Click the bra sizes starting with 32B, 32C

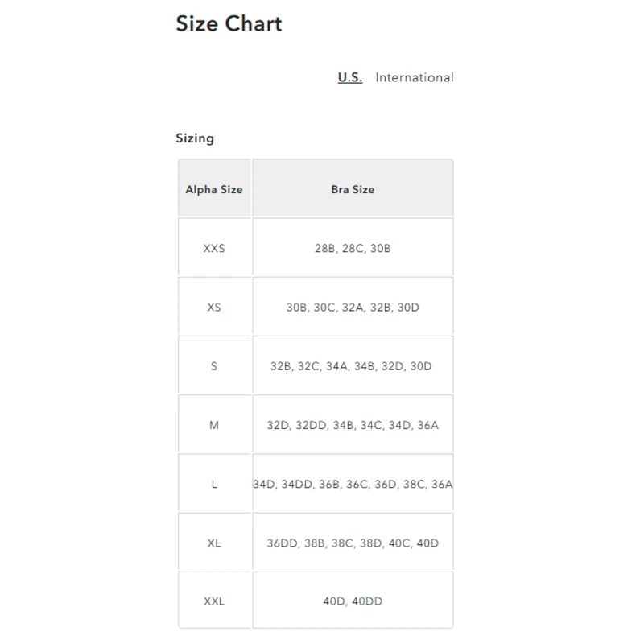[x=353, y=365]
